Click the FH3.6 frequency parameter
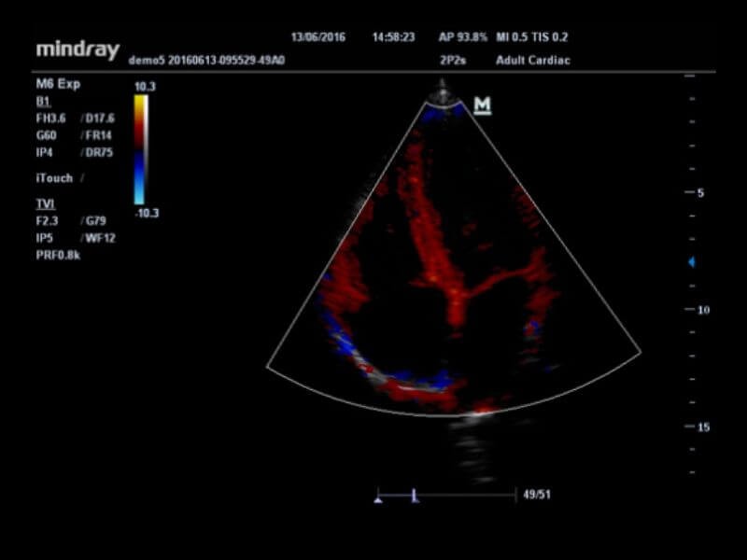The height and width of the screenshot is (560, 747). (x=50, y=117)
